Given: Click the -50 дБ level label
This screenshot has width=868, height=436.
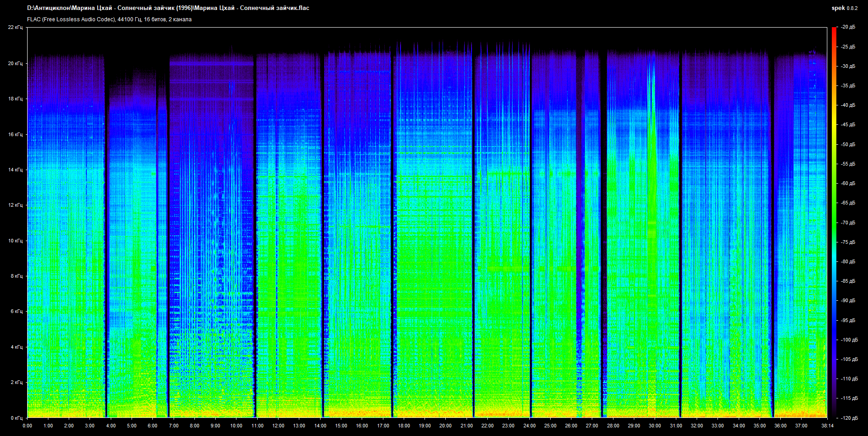Looking at the screenshot, I should tap(848, 144).
